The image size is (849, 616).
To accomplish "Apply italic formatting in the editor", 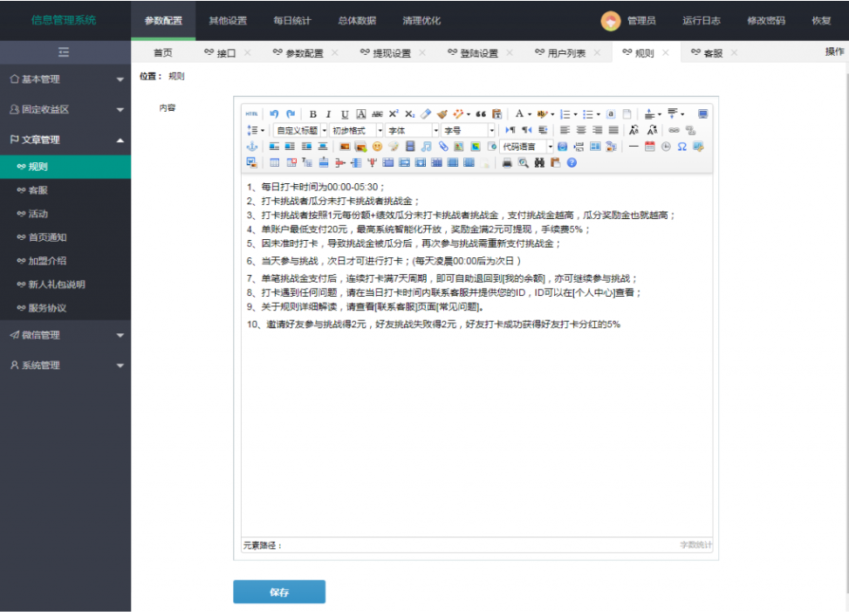I will [329, 114].
